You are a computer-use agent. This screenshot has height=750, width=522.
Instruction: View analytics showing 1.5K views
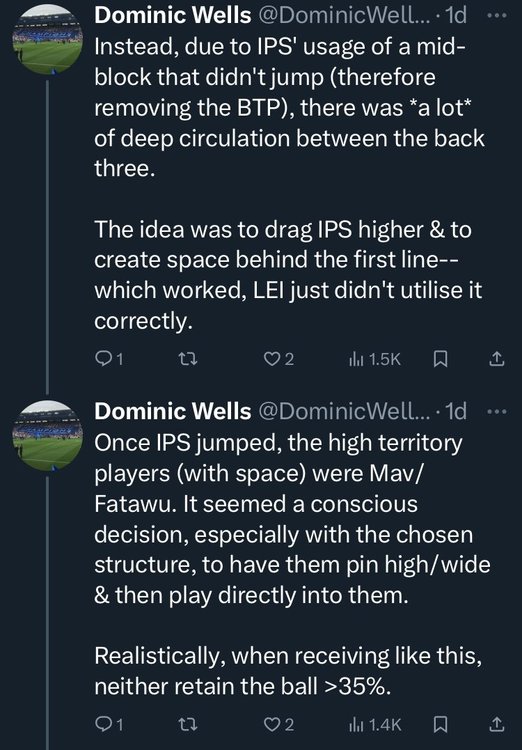pyautogui.click(x=375, y=359)
